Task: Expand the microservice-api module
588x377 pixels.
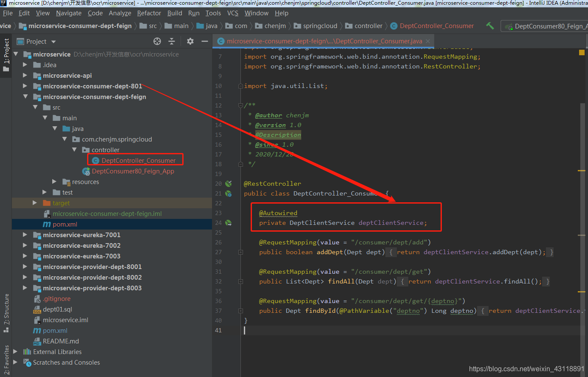Action: point(25,76)
